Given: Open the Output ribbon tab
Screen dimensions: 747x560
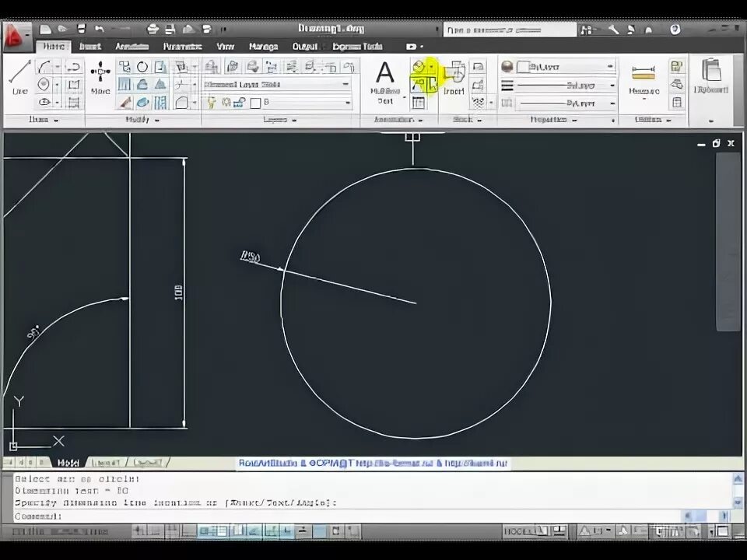Looking at the screenshot, I should pos(305,46).
